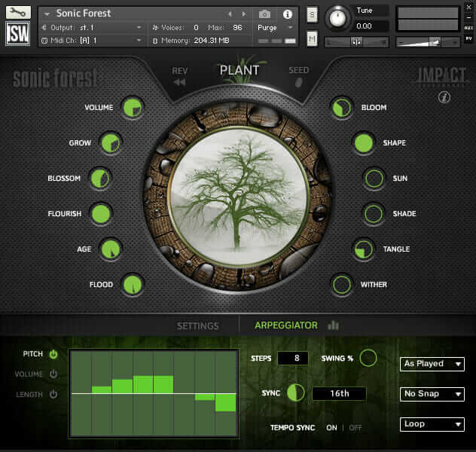Click the arpeggiator bars icon
Viewport: 476px width, 452px height.
(x=334, y=325)
